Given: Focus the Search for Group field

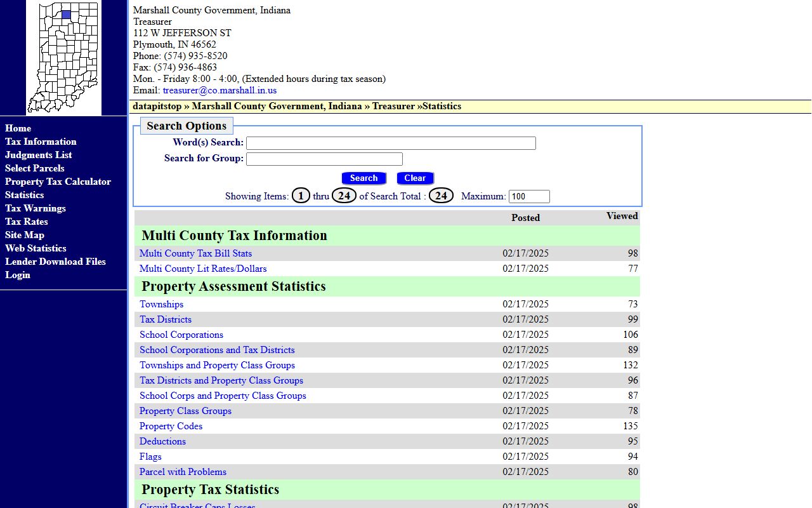Looking at the screenshot, I should 324,159.
